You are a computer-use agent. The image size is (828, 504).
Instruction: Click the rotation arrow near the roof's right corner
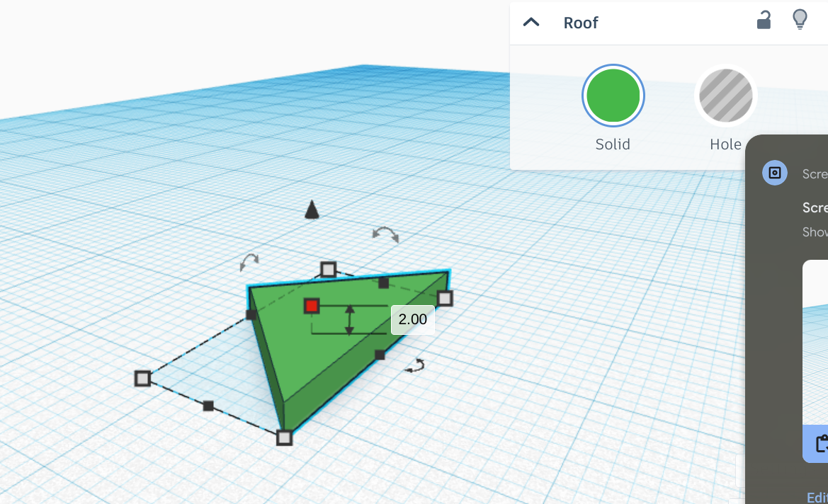[x=415, y=365]
